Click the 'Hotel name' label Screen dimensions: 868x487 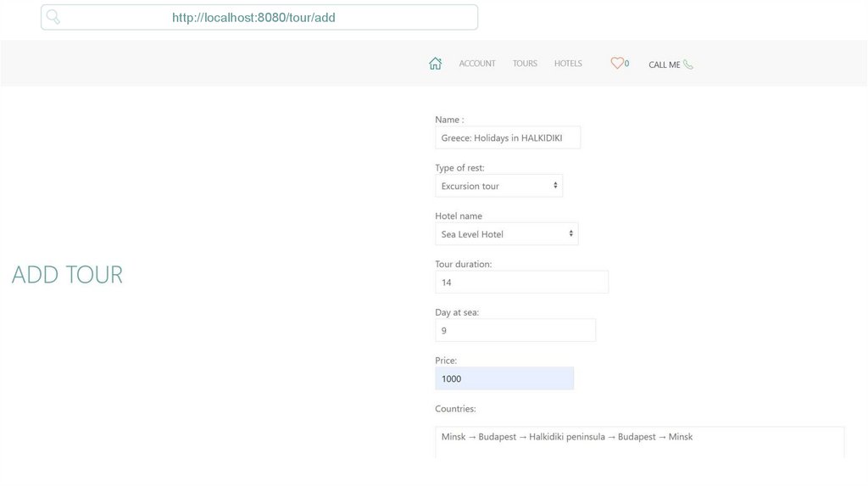(x=459, y=216)
